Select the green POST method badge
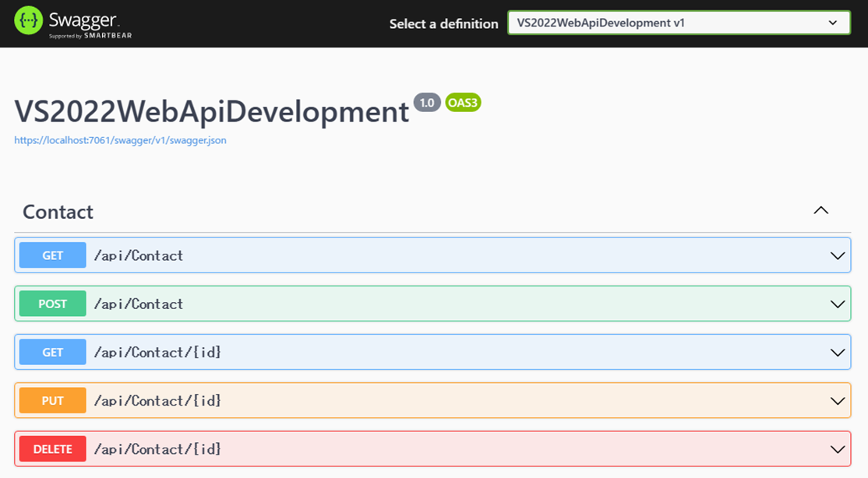This screenshot has width=868, height=478. click(x=51, y=304)
